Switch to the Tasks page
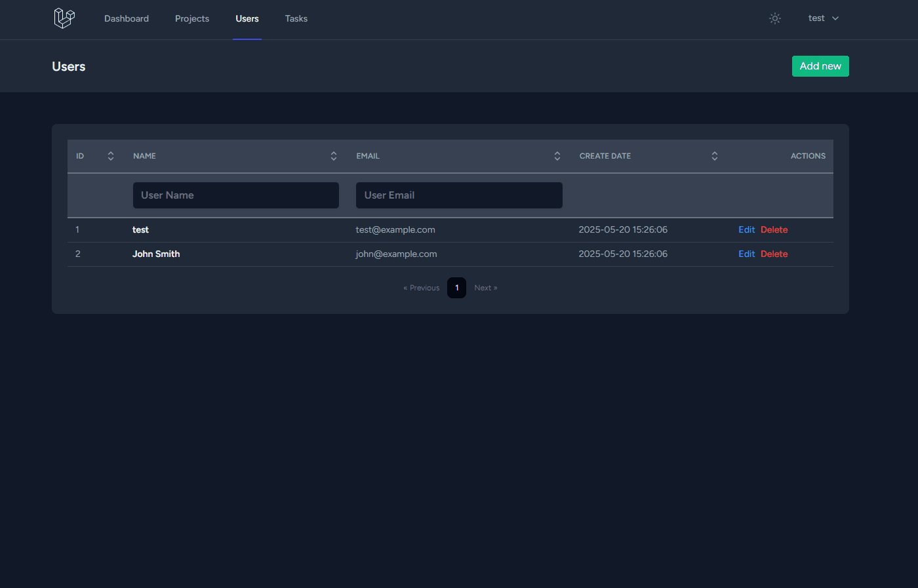 pos(296,18)
